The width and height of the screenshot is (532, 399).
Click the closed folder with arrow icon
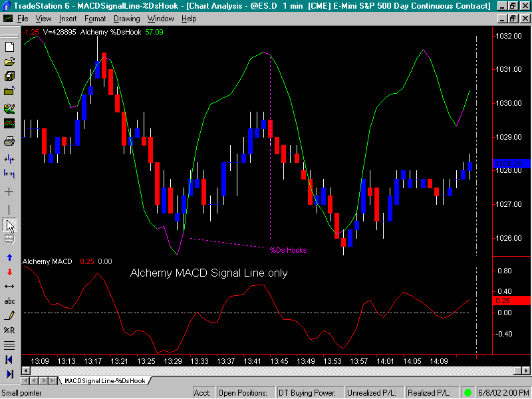[x=9, y=91]
